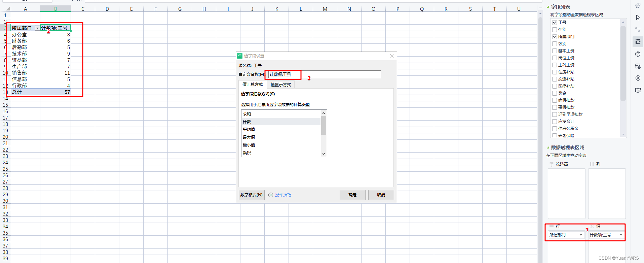Collapse the 字段列表 section
The width and height of the screenshot is (644, 263).
548,7
